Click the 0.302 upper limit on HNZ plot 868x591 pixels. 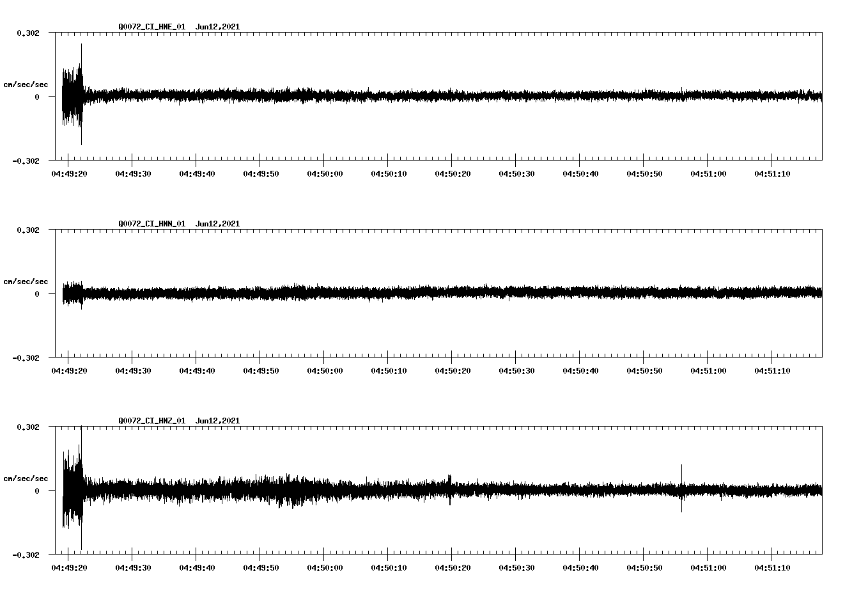pyautogui.click(x=28, y=427)
